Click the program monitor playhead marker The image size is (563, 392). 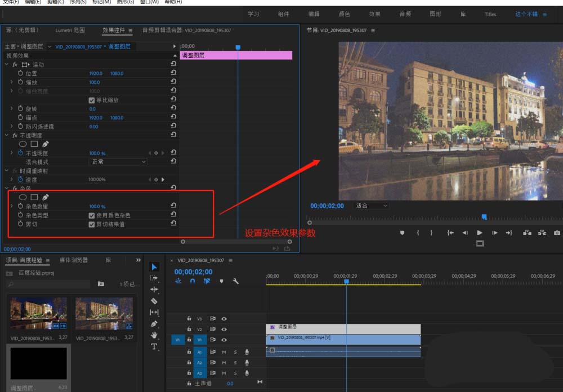click(x=484, y=217)
